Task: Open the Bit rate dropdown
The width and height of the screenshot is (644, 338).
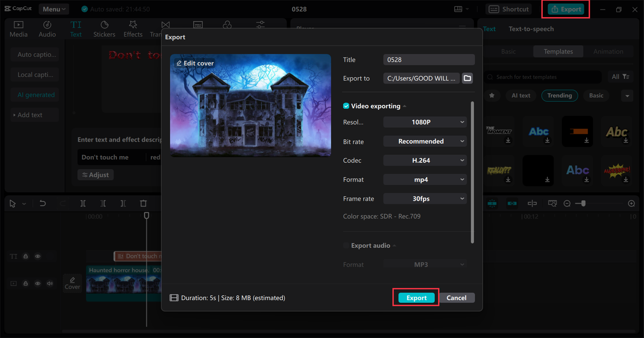Action: [425, 141]
